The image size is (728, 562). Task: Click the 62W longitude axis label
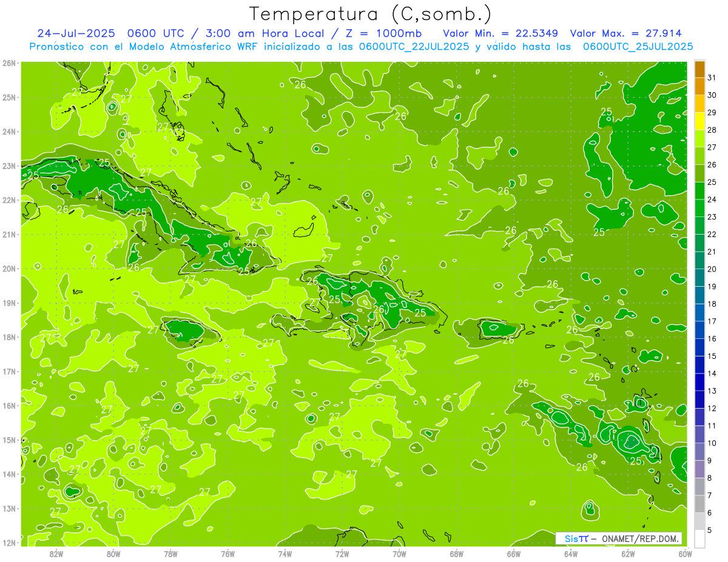click(628, 554)
